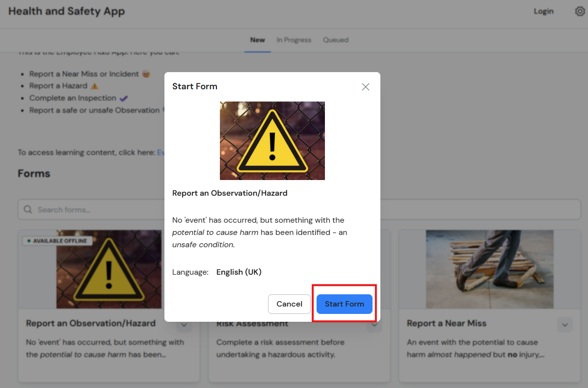
Task: Open the settings gear icon
Action: (580, 11)
